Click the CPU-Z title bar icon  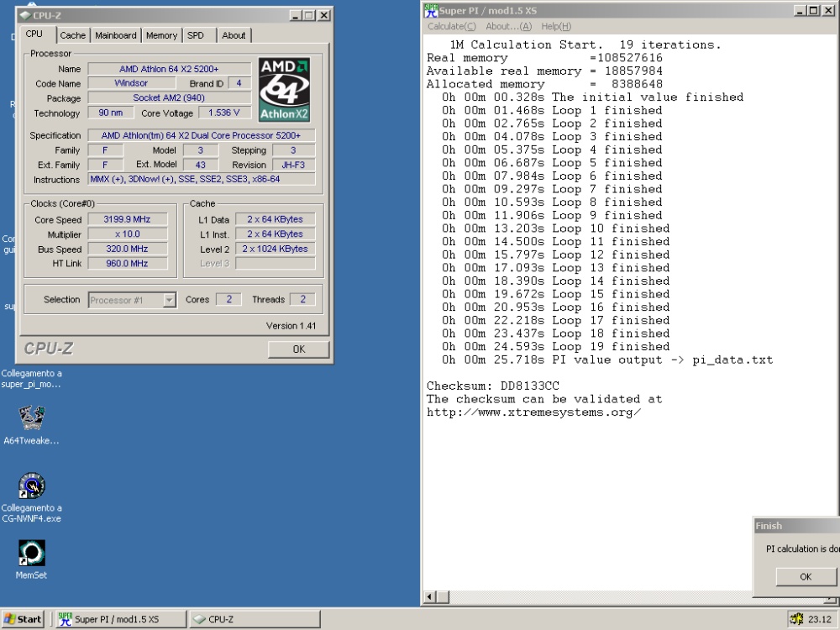point(26,15)
